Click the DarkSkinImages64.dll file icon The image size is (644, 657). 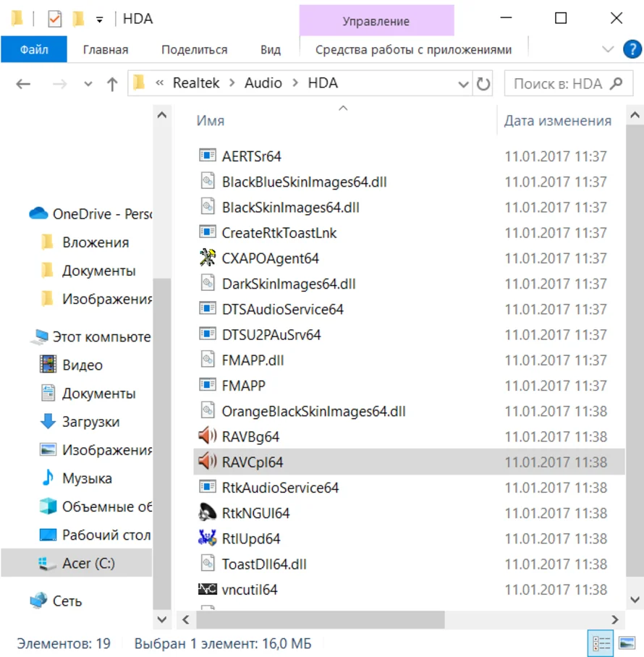(x=208, y=283)
